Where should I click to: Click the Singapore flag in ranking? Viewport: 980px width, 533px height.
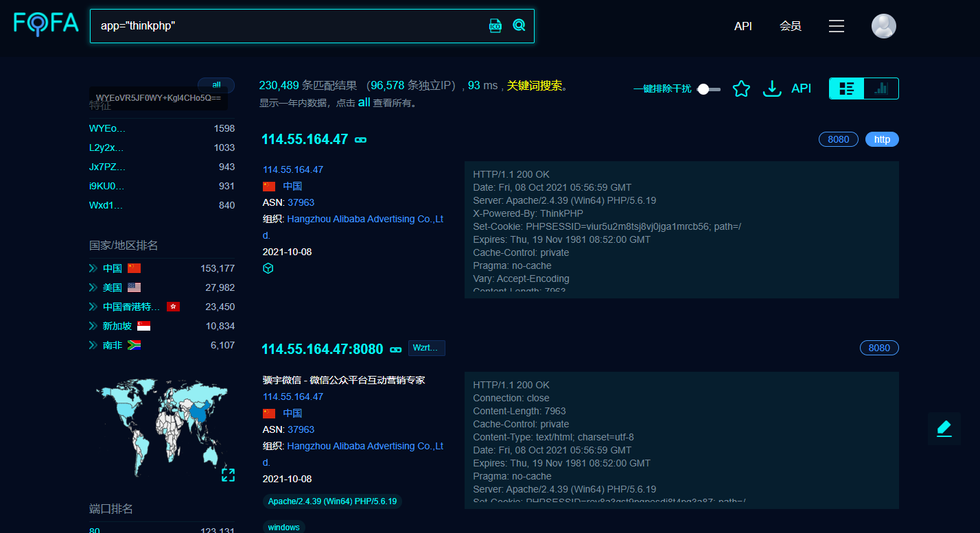143,326
